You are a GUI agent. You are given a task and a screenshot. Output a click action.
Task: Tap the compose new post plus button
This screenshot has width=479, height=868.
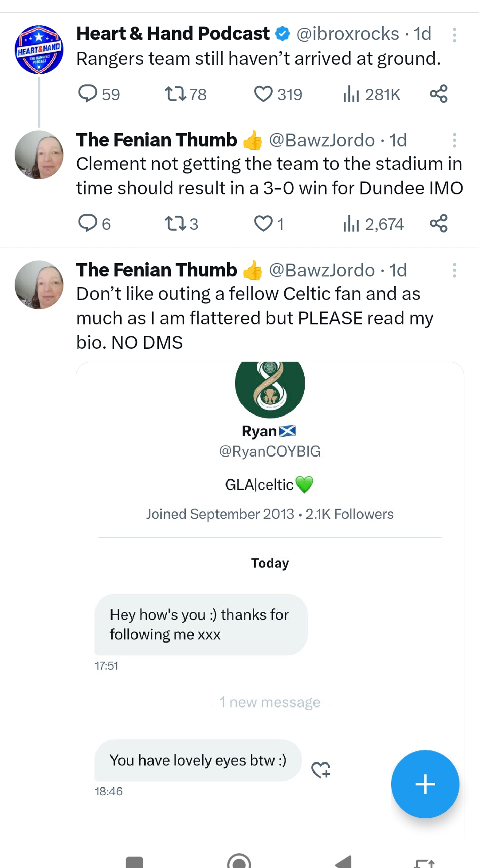pos(425,784)
